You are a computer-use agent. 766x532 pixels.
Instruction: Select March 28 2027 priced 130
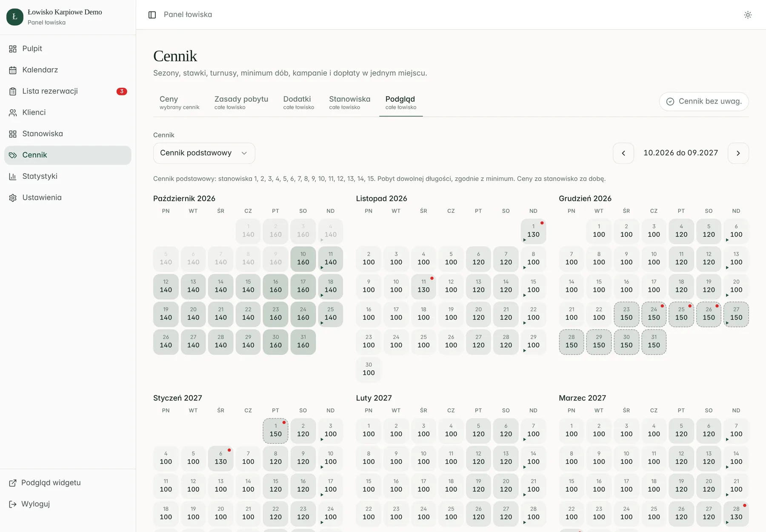point(736,514)
